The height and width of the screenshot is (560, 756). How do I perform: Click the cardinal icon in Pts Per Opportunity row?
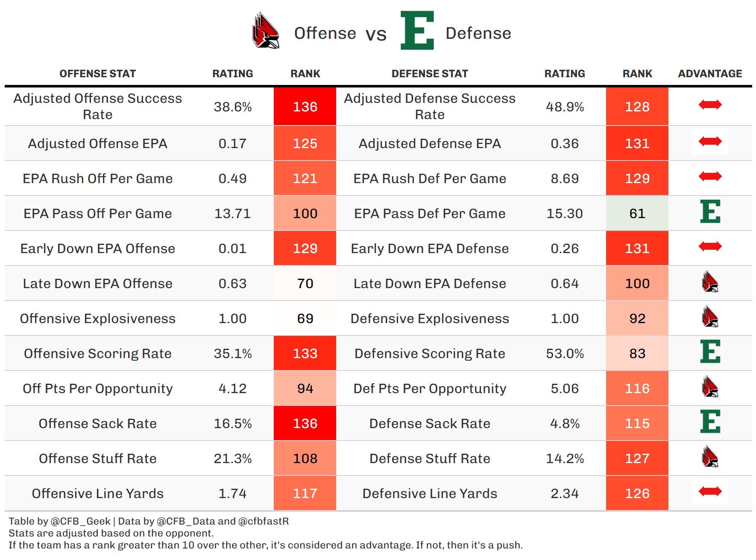pos(710,387)
